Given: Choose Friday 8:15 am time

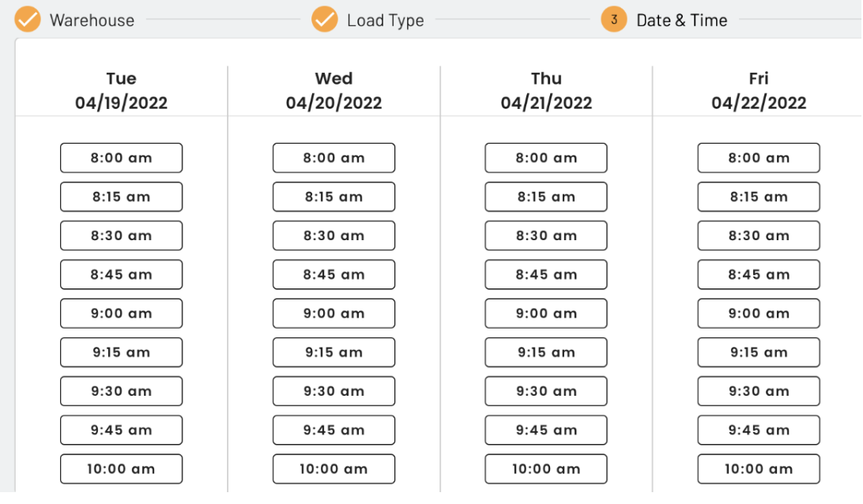Looking at the screenshot, I should point(759,197).
